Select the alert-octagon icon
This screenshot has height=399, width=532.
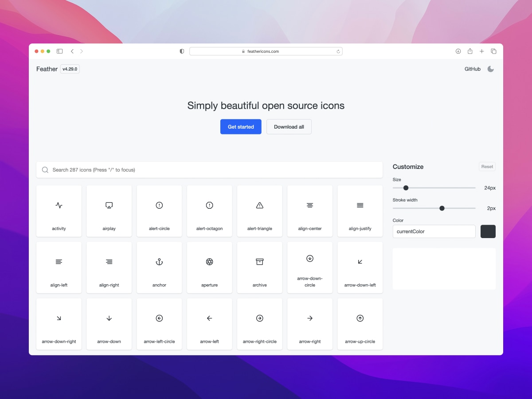click(209, 211)
